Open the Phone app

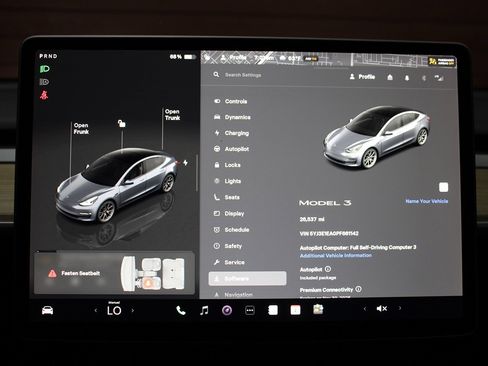point(181,310)
